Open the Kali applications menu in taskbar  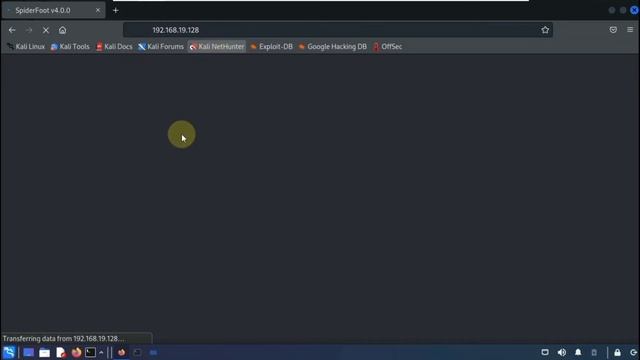click(x=9, y=352)
